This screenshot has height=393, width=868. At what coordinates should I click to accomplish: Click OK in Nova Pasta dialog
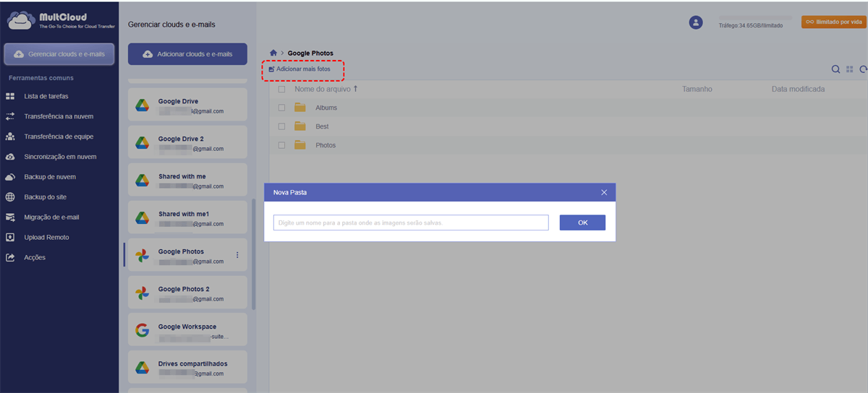(582, 223)
